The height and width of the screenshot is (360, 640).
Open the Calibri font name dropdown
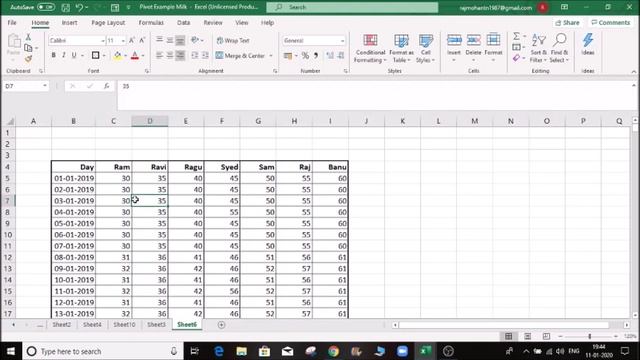point(102,41)
